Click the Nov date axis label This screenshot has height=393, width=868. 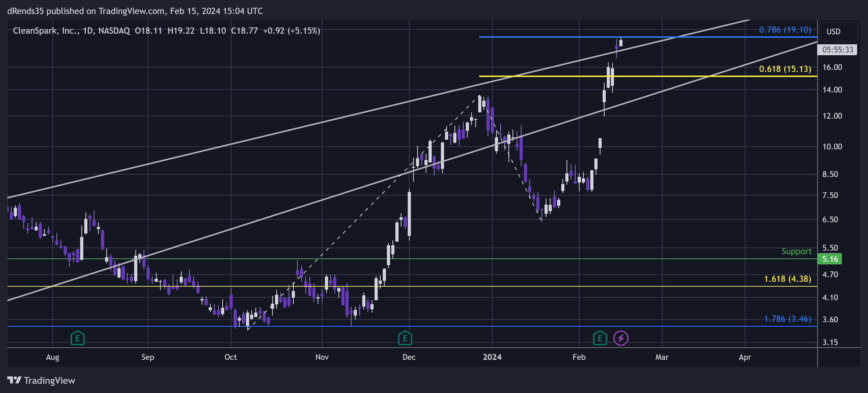click(x=322, y=357)
